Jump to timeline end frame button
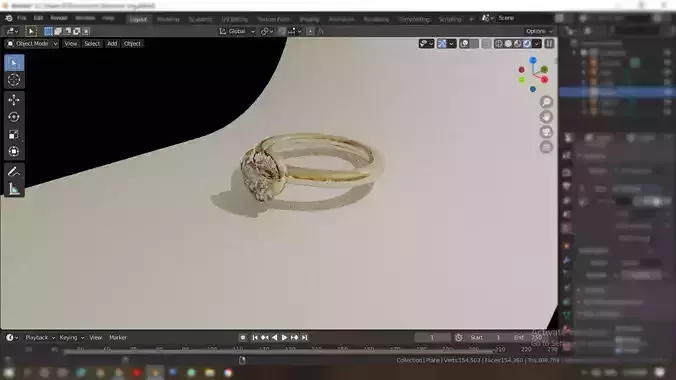This screenshot has height=380, width=676. click(305, 337)
